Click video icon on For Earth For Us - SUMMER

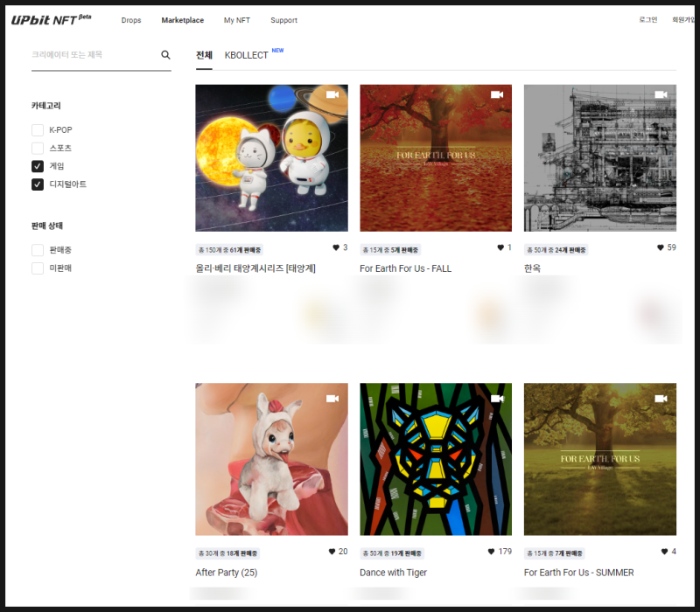click(661, 399)
